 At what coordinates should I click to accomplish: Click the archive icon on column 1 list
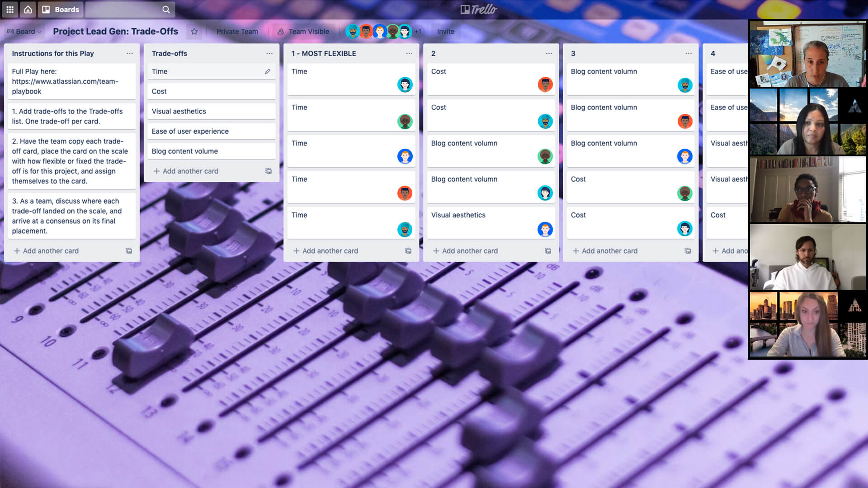click(x=409, y=250)
